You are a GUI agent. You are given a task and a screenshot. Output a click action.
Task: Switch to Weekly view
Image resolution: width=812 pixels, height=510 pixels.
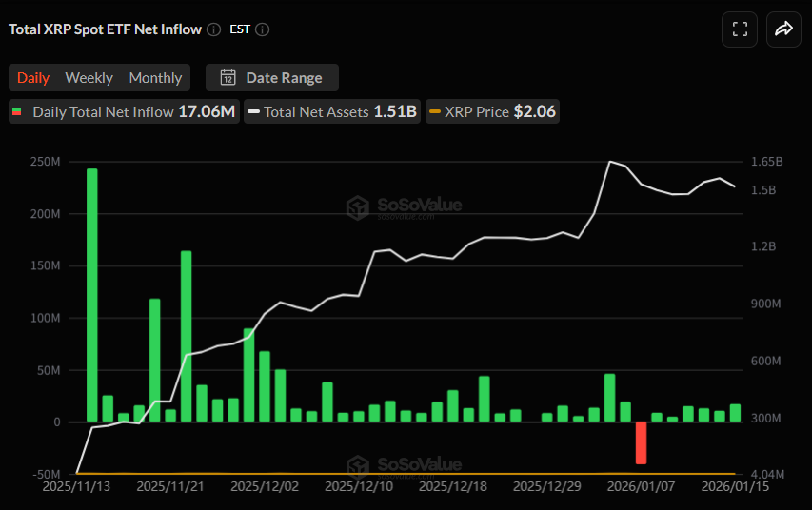(x=89, y=78)
